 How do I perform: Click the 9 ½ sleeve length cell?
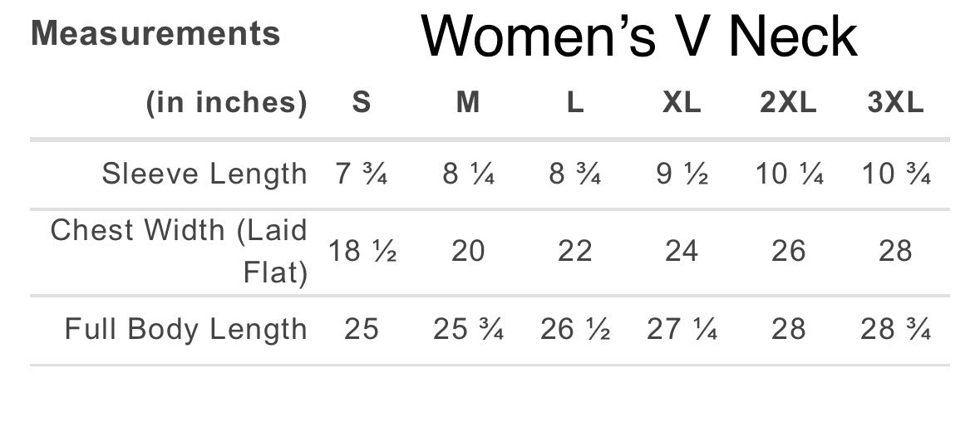682,174
